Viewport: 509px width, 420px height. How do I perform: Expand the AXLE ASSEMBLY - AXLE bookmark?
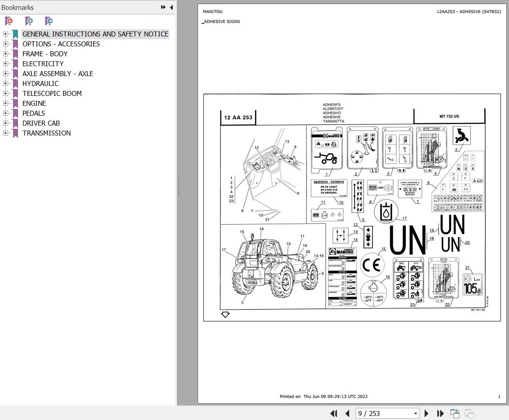(x=5, y=73)
